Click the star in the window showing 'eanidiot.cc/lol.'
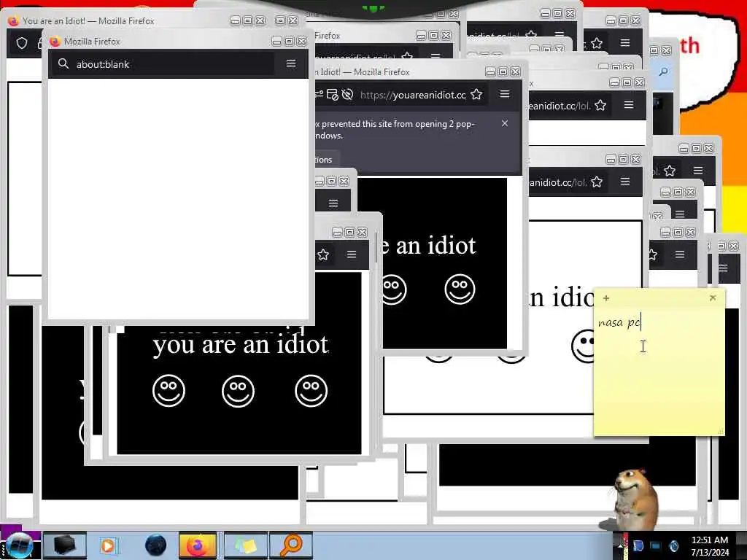 click(x=600, y=105)
